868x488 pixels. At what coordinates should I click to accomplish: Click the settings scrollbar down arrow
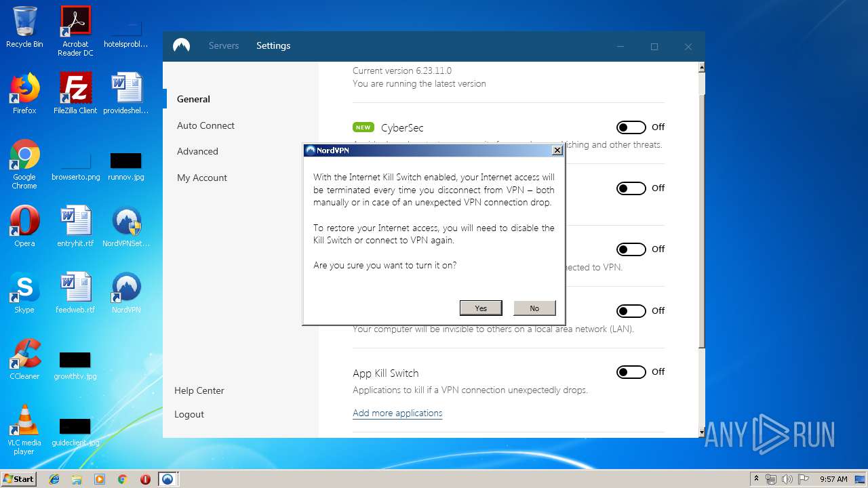701,432
